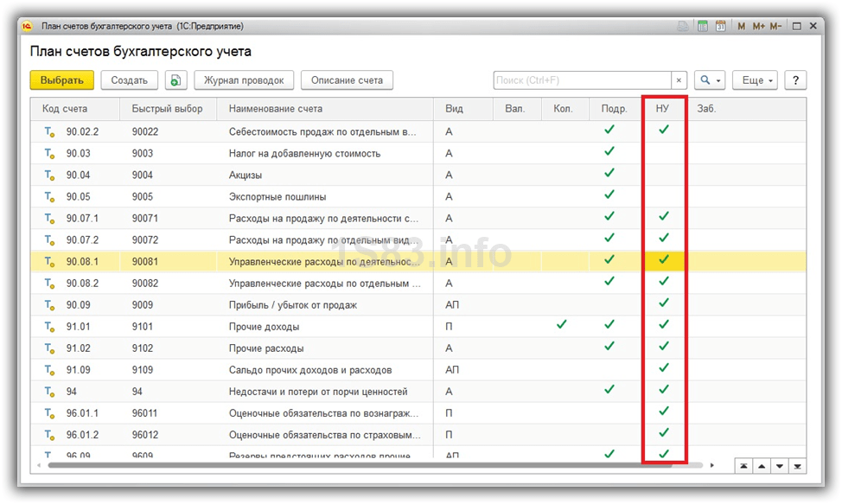Image resolution: width=842 pixels, height=504 pixels.
Task: Toggle Кол. checkmark for account 91.01
Action: 562,325
